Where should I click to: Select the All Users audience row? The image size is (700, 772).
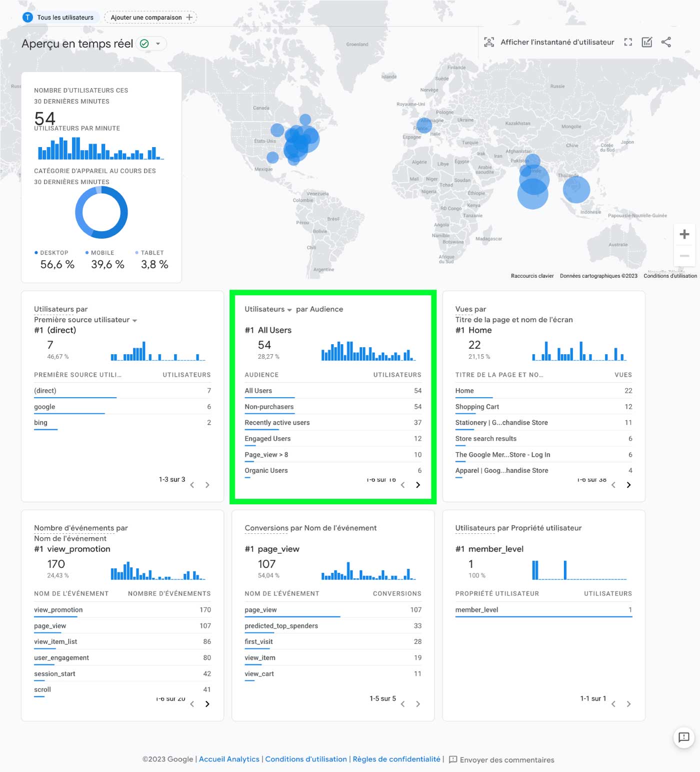333,391
